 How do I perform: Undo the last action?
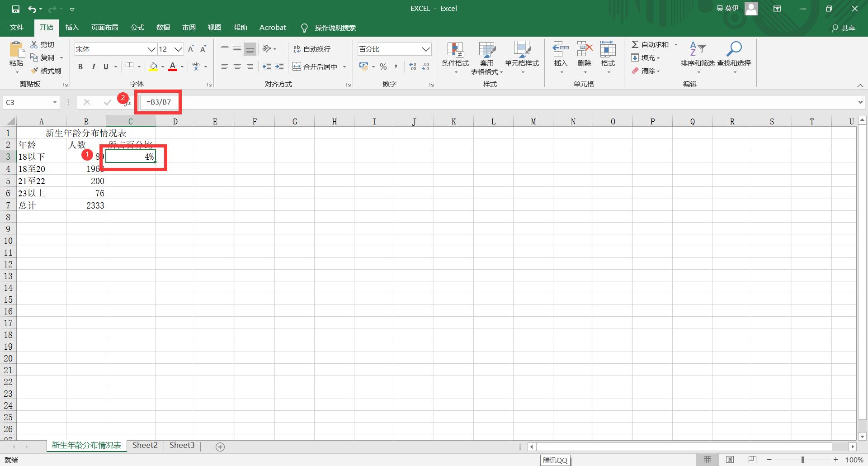pyautogui.click(x=32, y=9)
